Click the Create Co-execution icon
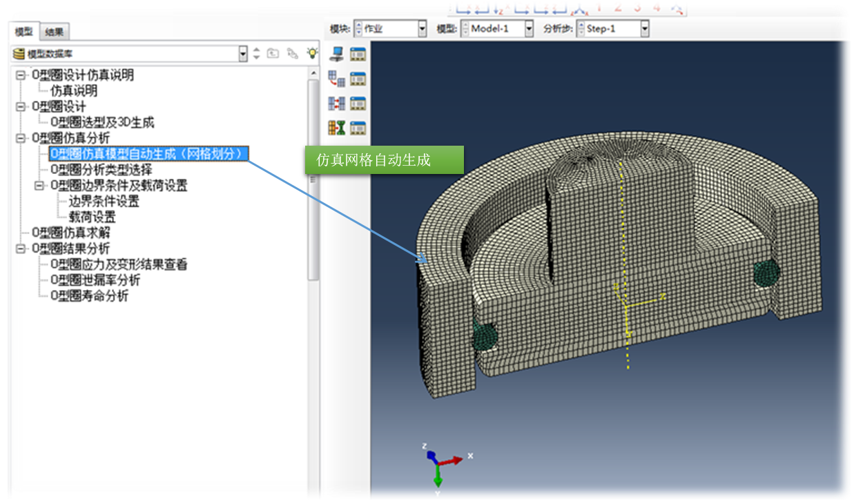The width and height of the screenshot is (854, 504). pos(336,104)
